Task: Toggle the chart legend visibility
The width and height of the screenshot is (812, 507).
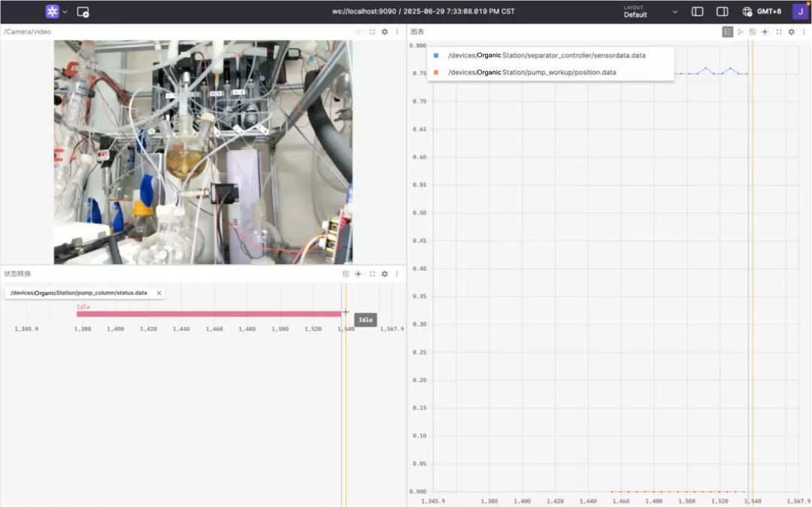Action: coord(727,32)
